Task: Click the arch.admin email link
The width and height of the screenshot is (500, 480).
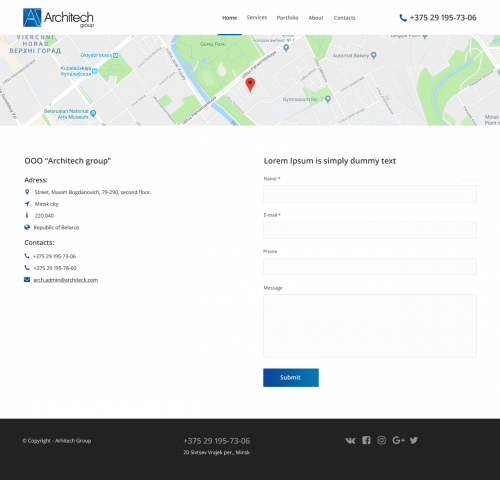Action: pyautogui.click(x=66, y=280)
